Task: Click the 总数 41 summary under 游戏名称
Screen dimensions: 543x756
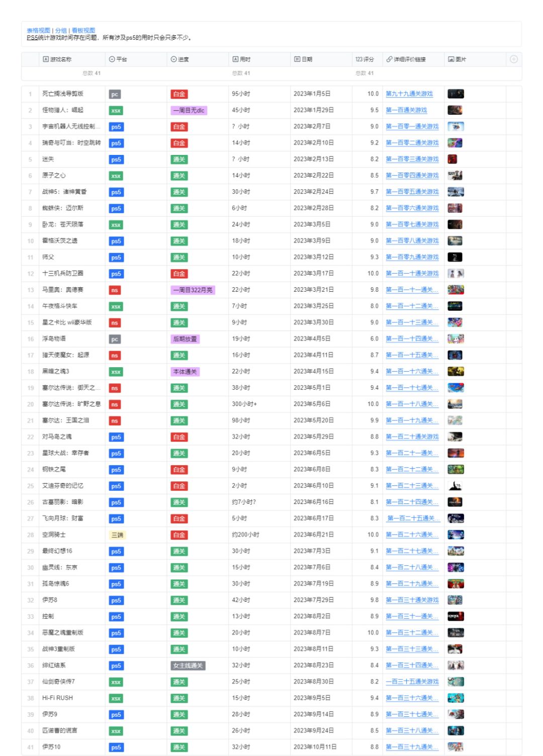Action: tap(92, 73)
